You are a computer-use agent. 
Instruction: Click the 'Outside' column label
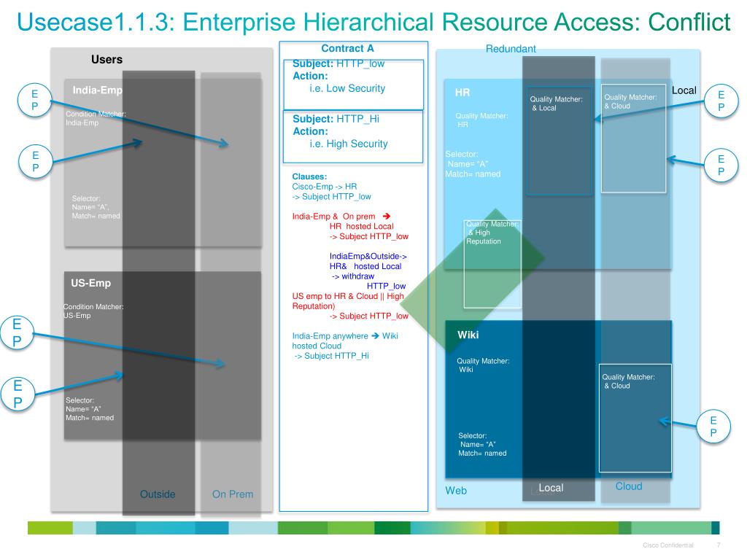tap(158, 494)
